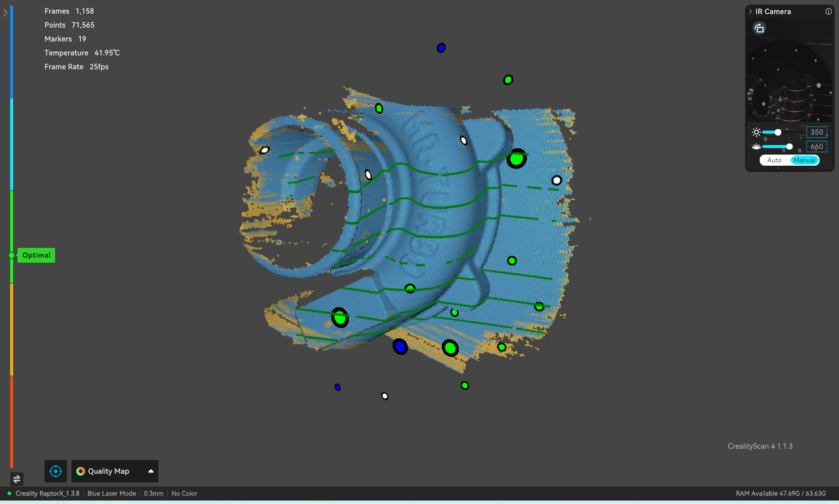Expand the left sidebar chevron
The height and width of the screenshot is (504, 839).
pyautogui.click(x=5, y=12)
